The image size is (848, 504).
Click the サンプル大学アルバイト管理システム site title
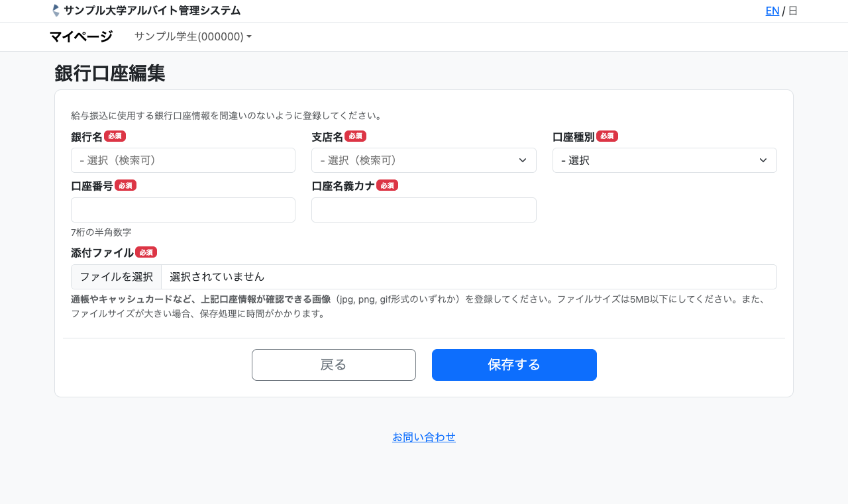pos(152,11)
